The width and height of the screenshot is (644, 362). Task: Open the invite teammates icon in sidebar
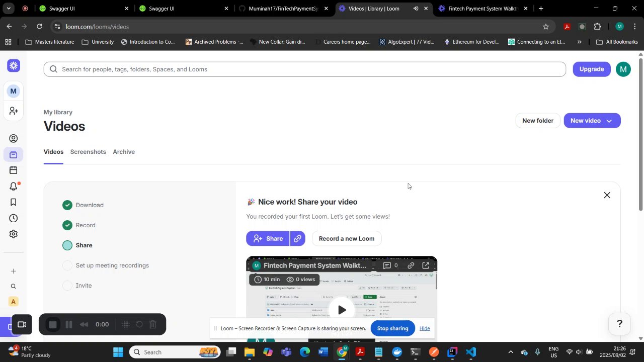pos(14,111)
